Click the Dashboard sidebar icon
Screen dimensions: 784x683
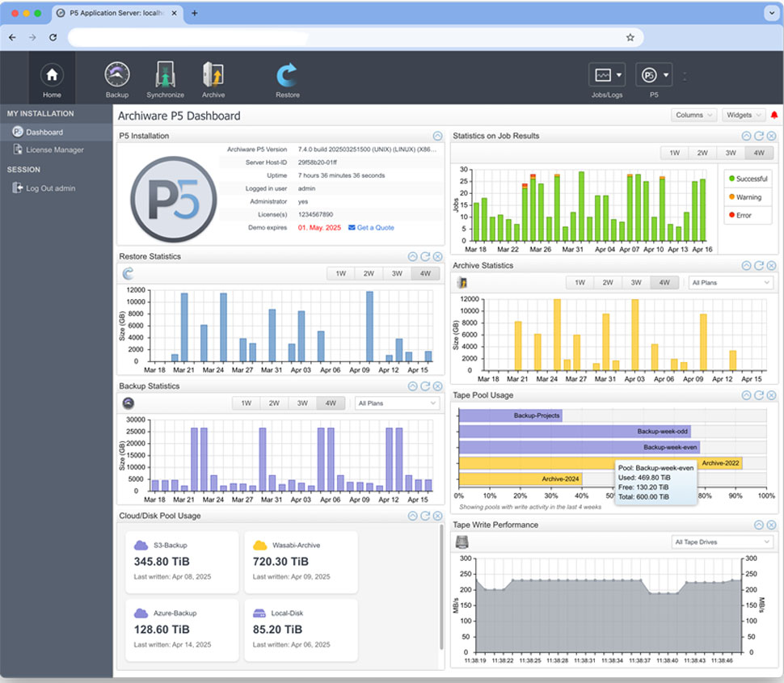(x=18, y=132)
